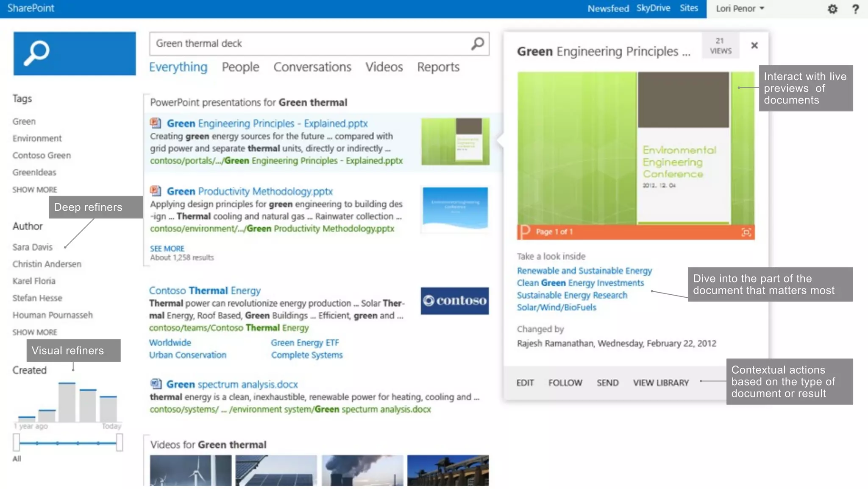Click the smokestack video thumbnail
The image size is (868, 489).
[x=362, y=470]
